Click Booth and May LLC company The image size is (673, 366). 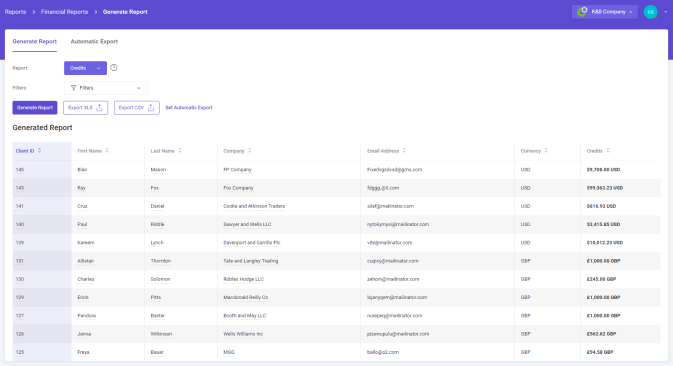pyautogui.click(x=245, y=315)
